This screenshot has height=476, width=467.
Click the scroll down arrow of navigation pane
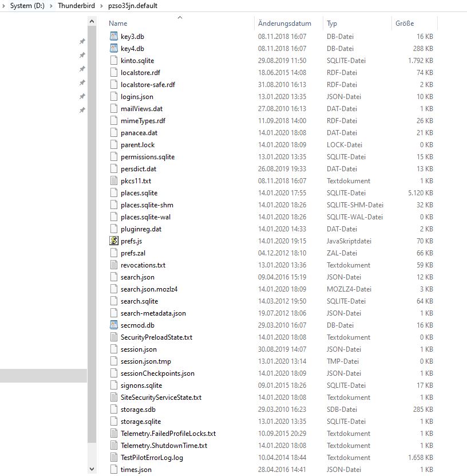(x=92, y=469)
